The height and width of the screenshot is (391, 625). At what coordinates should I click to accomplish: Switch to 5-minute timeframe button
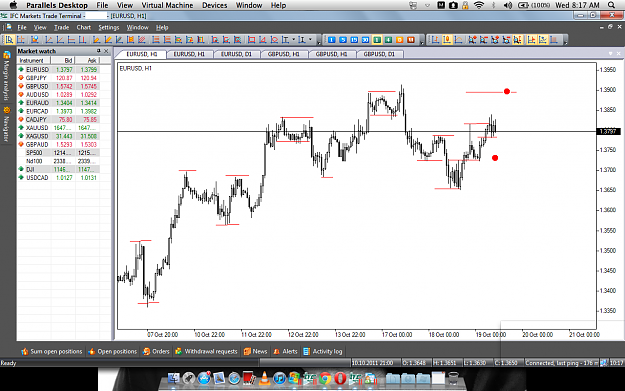click(x=343, y=40)
